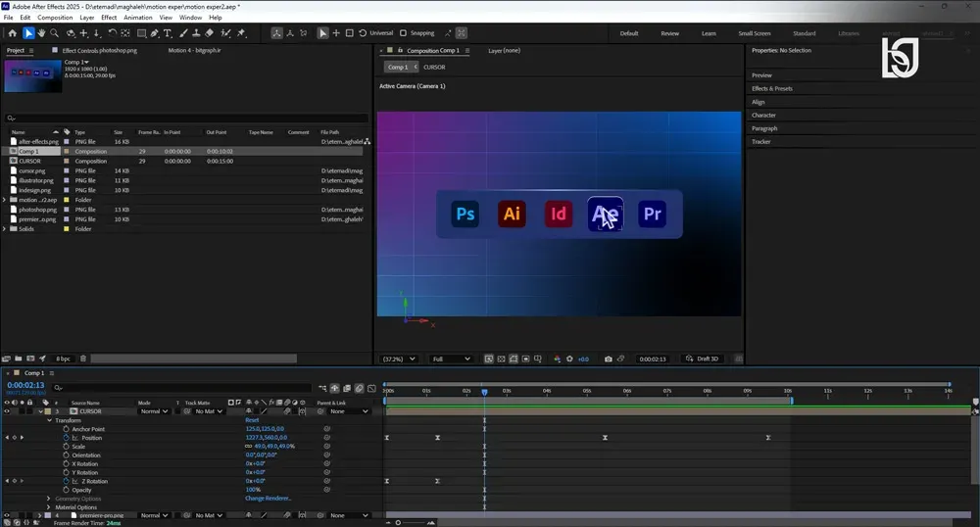This screenshot has height=527, width=980.
Task: Open the Effects & Presets panel
Action: [x=772, y=89]
